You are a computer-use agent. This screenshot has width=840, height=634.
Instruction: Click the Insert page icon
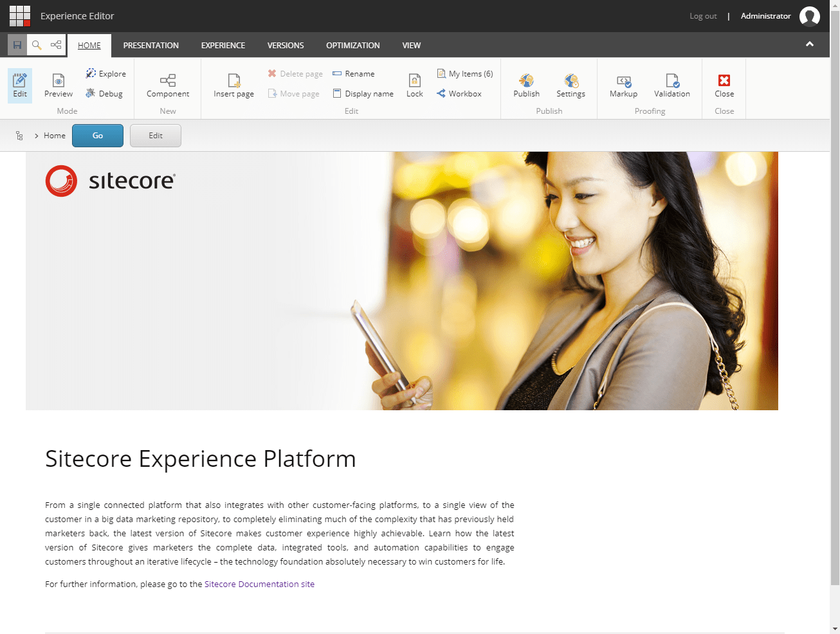(233, 85)
